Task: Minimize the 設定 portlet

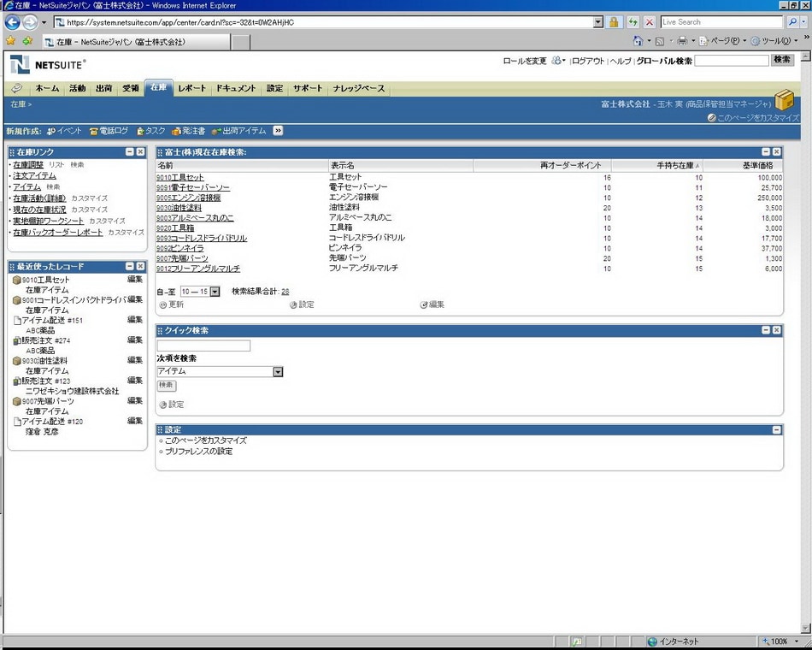Action: click(776, 429)
